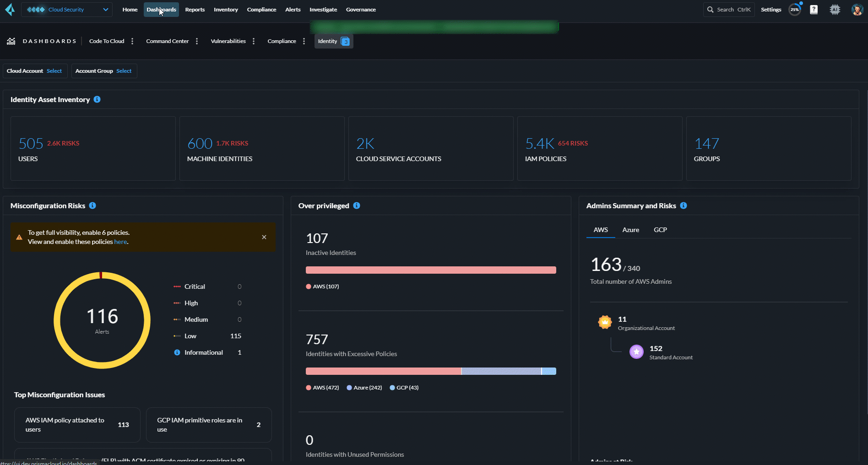Click the Organizational Account crown icon
Screen dimensions: 868x465
coord(605,322)
